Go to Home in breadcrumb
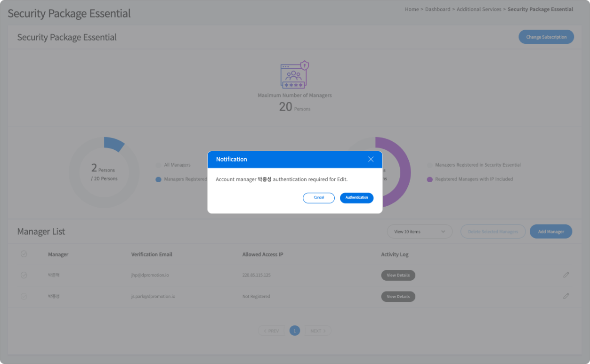Viewport: 590px width, 364px height. (412, 9)
